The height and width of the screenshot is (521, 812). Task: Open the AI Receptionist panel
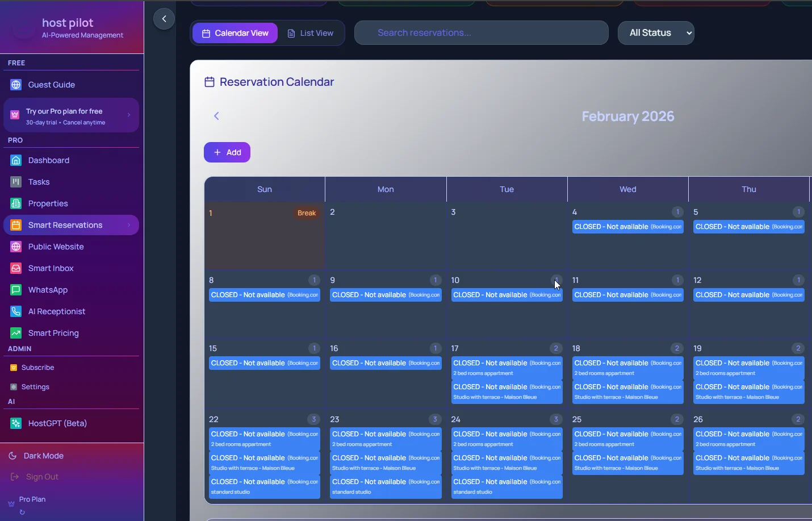click(55, 311)
